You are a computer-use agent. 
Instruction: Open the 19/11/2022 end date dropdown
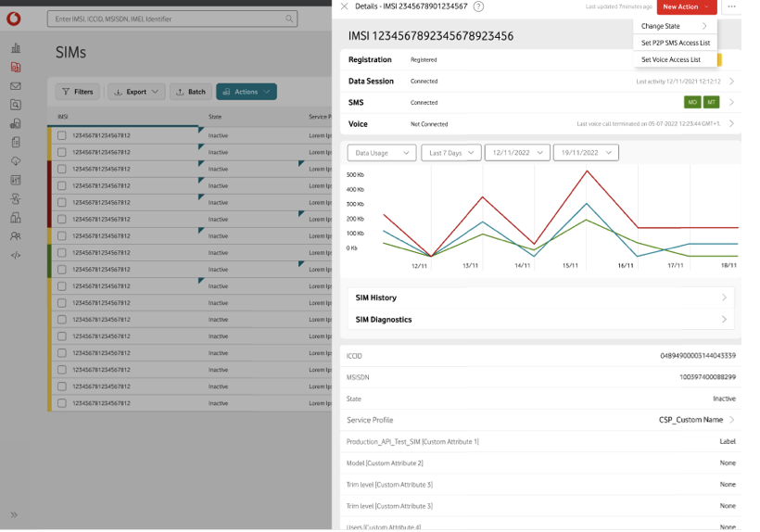[586, 153]
